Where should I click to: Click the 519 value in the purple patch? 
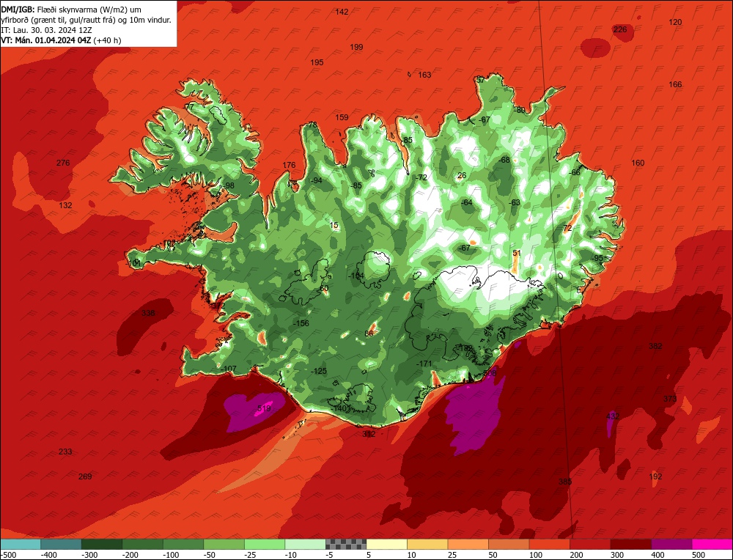click(x=264, y=408)
